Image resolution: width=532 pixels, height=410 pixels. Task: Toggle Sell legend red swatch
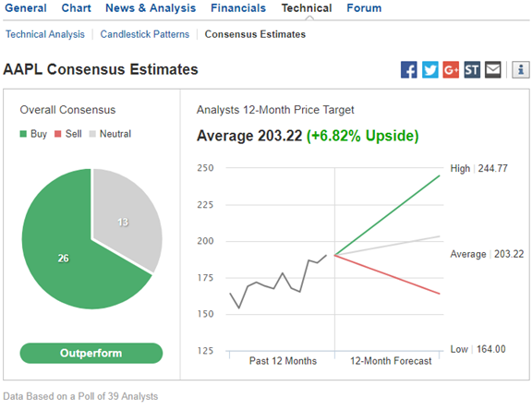58,134
